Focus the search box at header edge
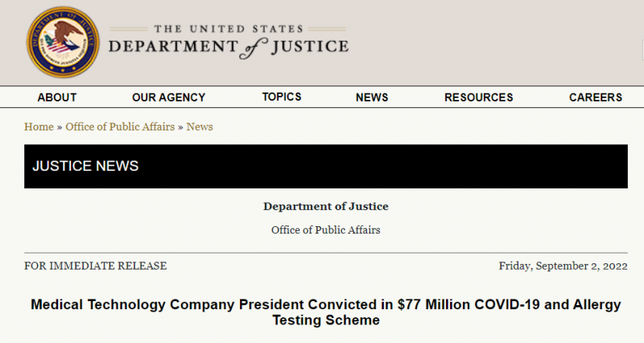644x343 pixels. tap(642, 50)
